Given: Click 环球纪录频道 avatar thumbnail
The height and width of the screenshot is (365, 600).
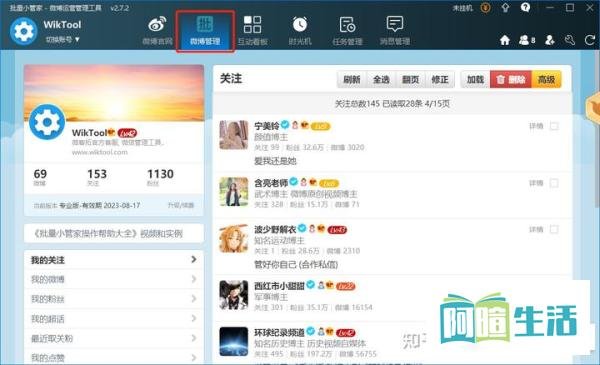Looking at the screenshot, I should point(234,342).
